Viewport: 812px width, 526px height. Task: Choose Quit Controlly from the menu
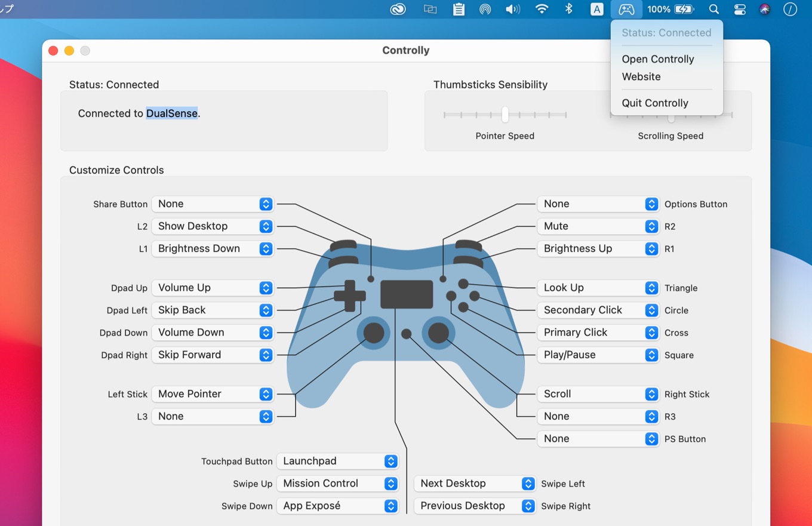pos(654,103)
